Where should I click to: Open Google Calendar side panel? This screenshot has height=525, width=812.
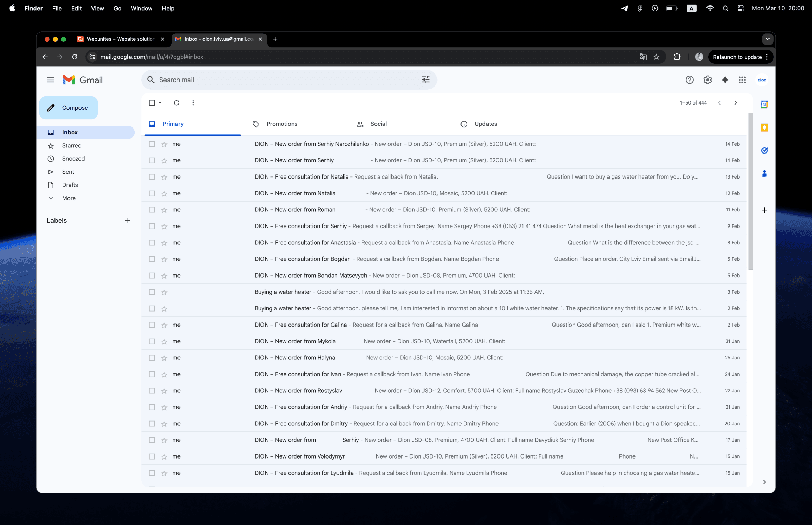tap(764, 105)
